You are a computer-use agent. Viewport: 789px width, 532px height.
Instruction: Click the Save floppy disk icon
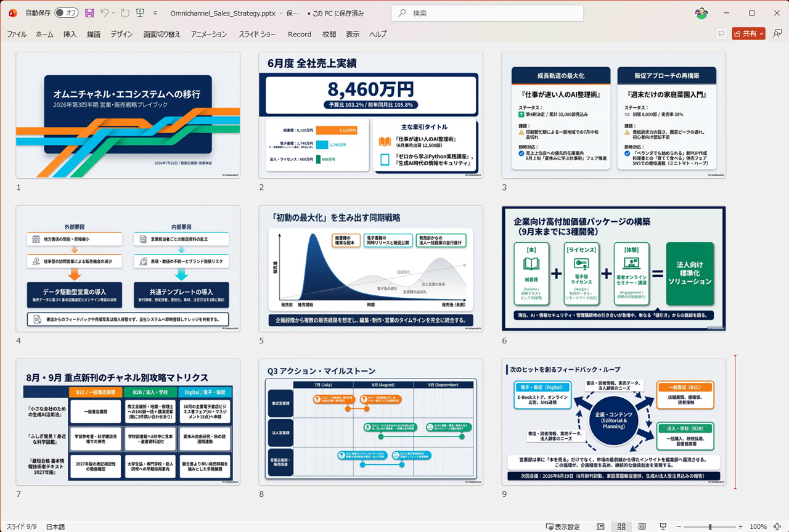[x=89, y=13]
